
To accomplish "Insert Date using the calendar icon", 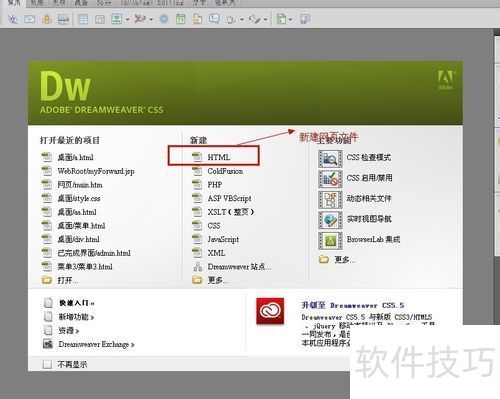I will [x=181, y=19].
